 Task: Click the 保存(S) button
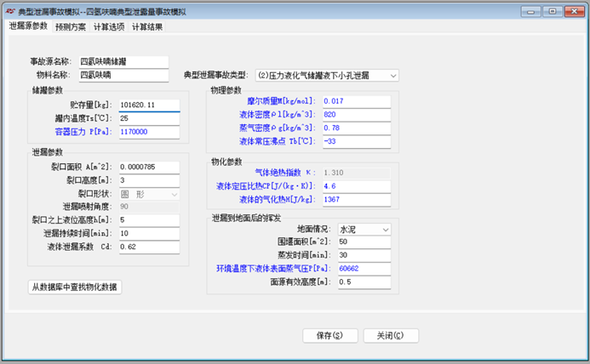(x=330, y=335)
